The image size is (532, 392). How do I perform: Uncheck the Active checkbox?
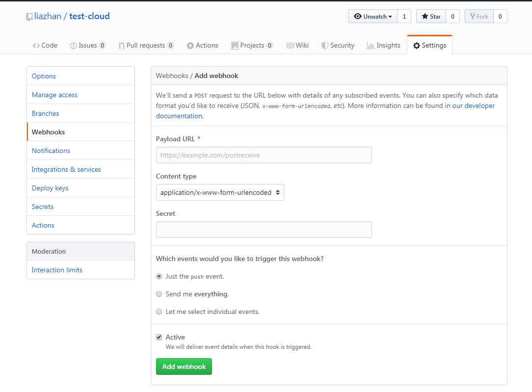tap(159, 337)
